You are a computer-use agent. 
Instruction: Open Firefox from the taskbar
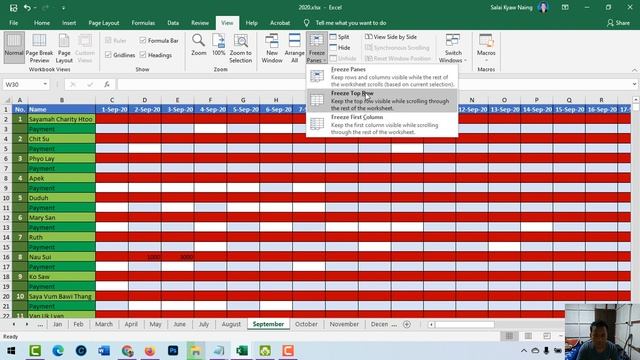(x=150, y=351)
